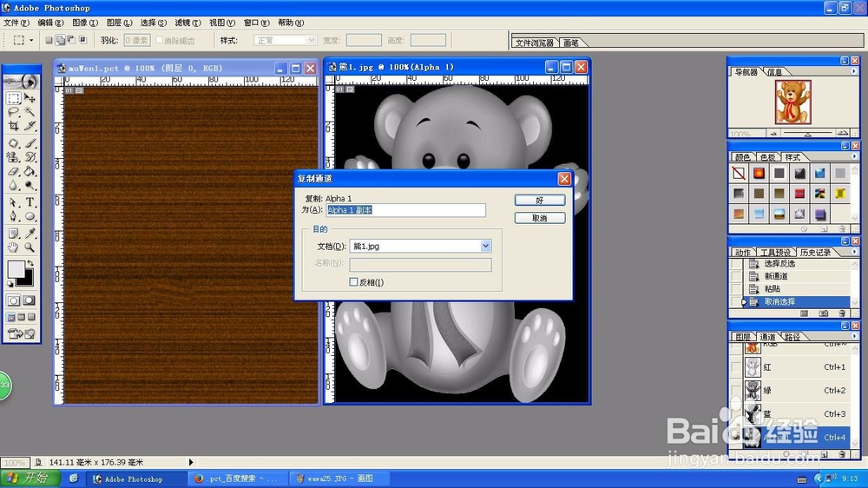Viewport: 868px width, 488px height.
Task: Enable Quick Mask mode in toolbox
Action: pyautogui.click(x=30, y=300)
